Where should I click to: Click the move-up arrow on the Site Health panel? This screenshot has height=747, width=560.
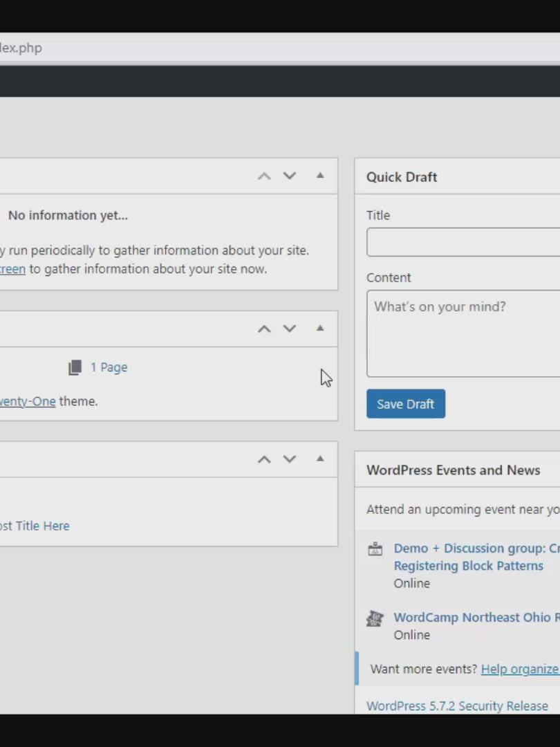pos(264,176)
